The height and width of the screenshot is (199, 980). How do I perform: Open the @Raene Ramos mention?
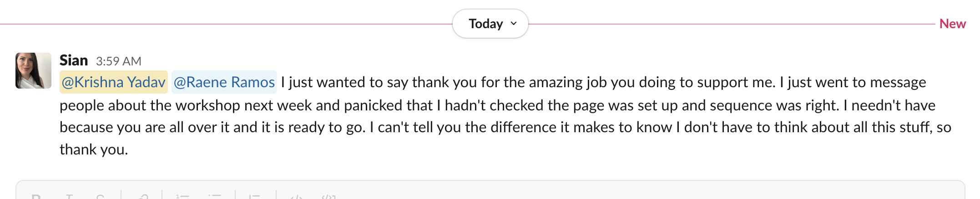click(224, 82)
